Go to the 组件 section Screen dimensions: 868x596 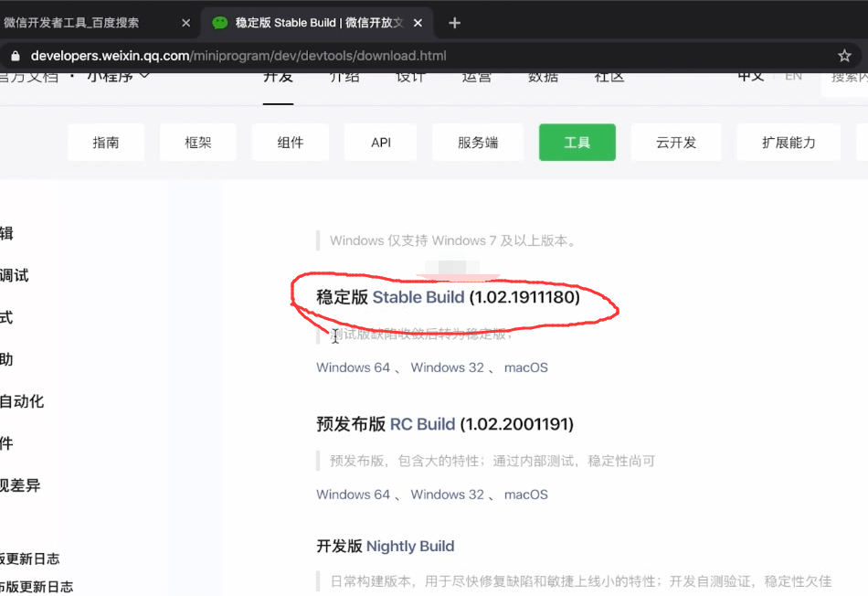[290, 143]
